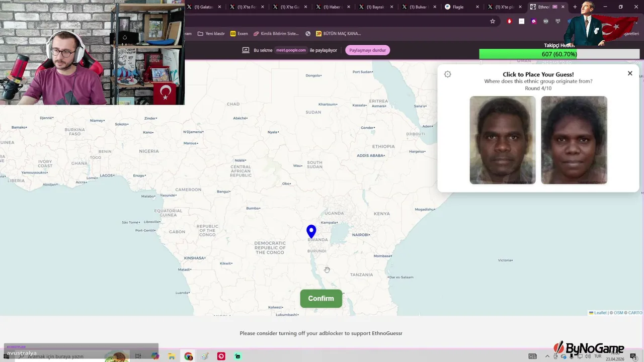Open the Kimlik Bildirim Siste bookmark
Image resolution: width=644 pixels, height=362 pixels.
[276, 34]
